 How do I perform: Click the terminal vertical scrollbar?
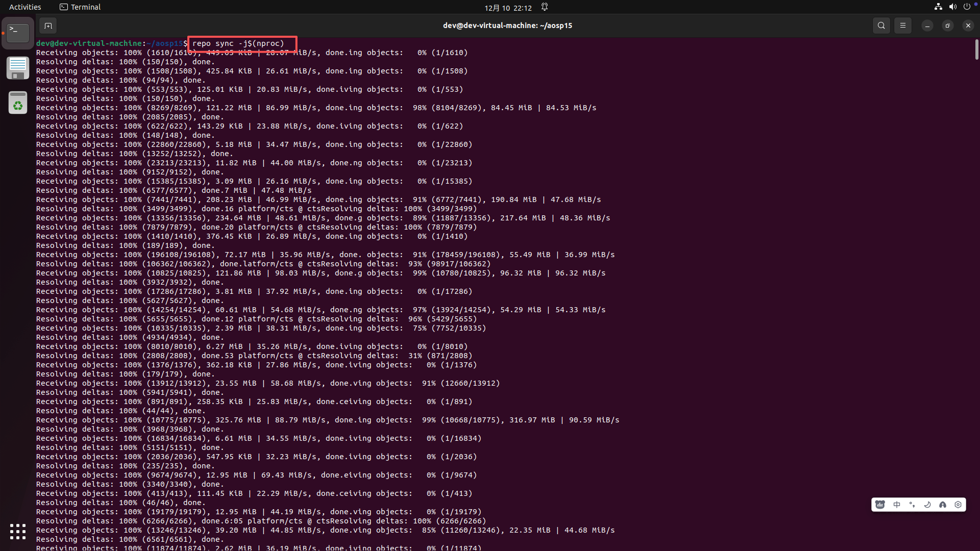click(x=976, y=49)
